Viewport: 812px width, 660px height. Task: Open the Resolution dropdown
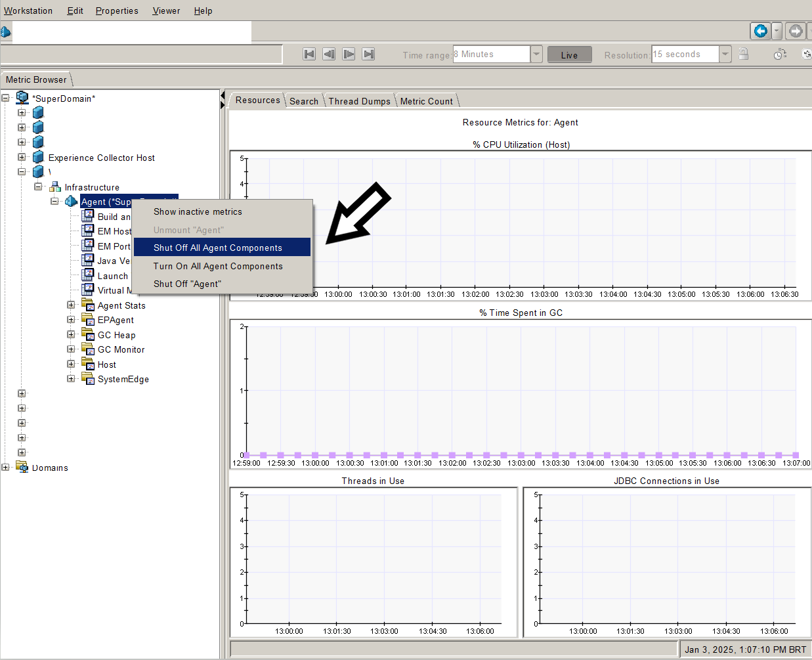(725, 54)
